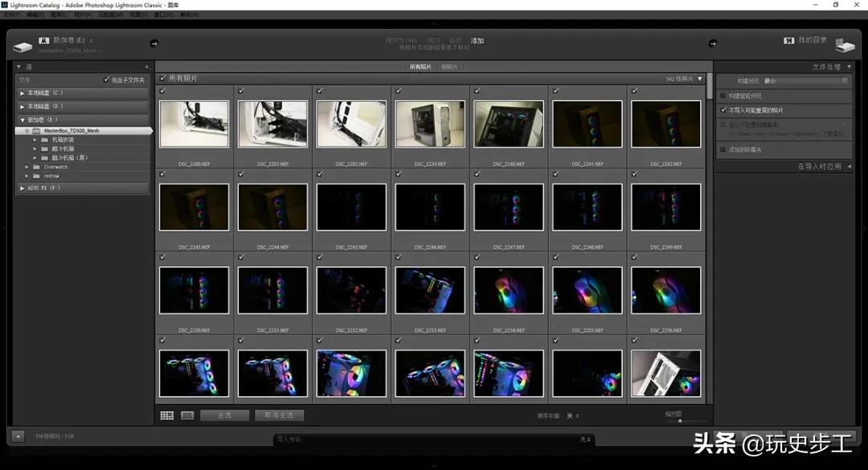
Task: Expand the 酷冷机箱 subfolder arrow
Action: coord(35,149)
